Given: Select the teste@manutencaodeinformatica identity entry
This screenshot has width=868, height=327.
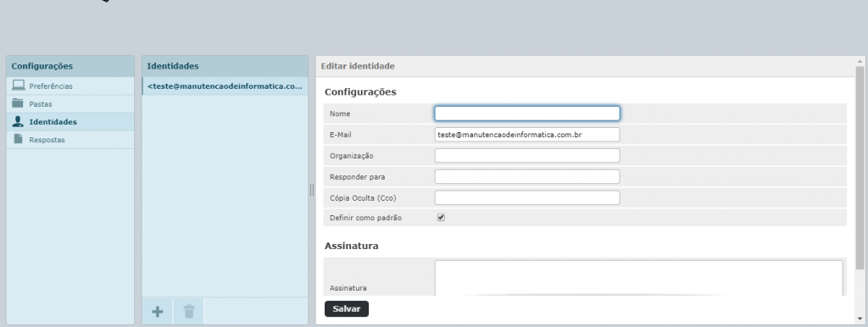Looking at the screenshot, I should [x=225, y=86].
